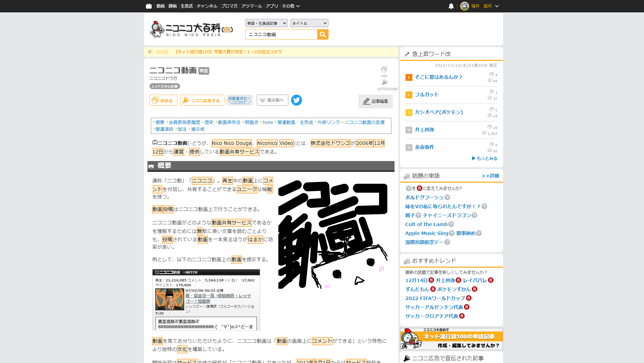Open trending word 余命事件
This screenshot has width=644, height=363.
point(424,147)
